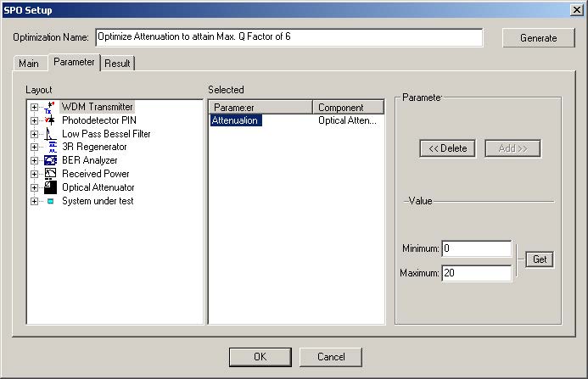Switch to the Main tab
Image resolution: width=588 pixels, height=379 pixels.
pyautogui.click(x=29, y=64)
